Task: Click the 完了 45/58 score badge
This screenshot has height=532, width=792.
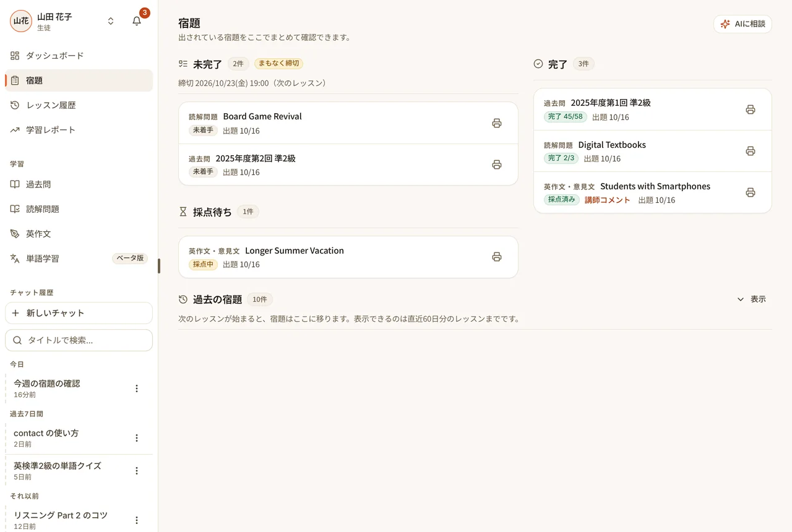Action: (x=566, y=117)
